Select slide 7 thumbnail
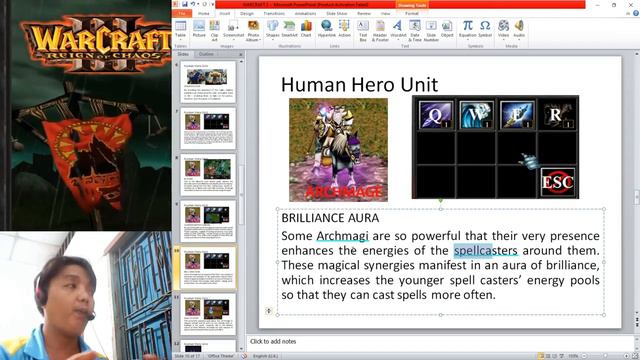 click(x=208, y=128)
